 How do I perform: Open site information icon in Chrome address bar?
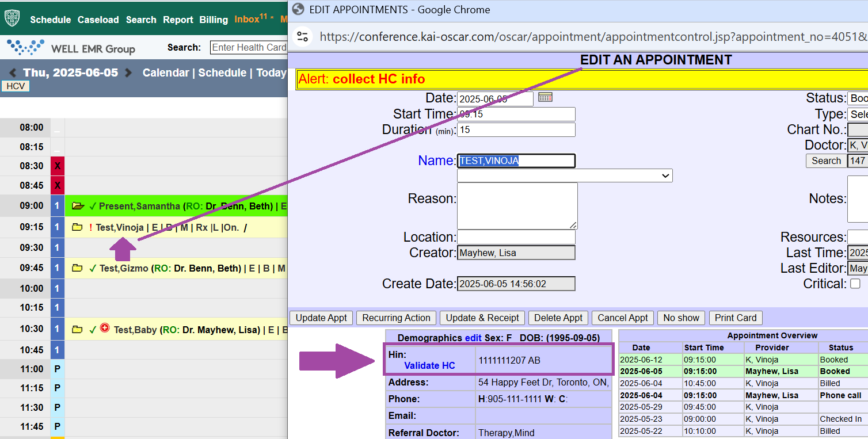[x=303, y=37]
